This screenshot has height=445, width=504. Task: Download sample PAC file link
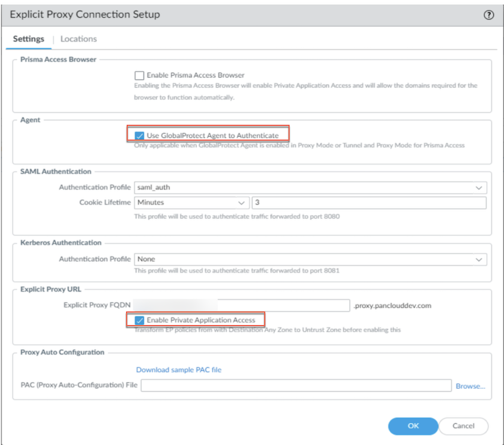click(x=178, y=370)
